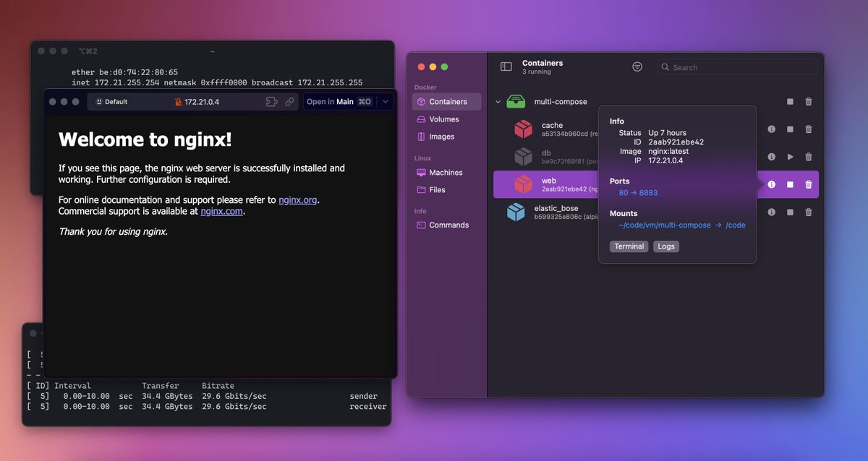Click the sender line in the lower terminal

tap(207, 396)
